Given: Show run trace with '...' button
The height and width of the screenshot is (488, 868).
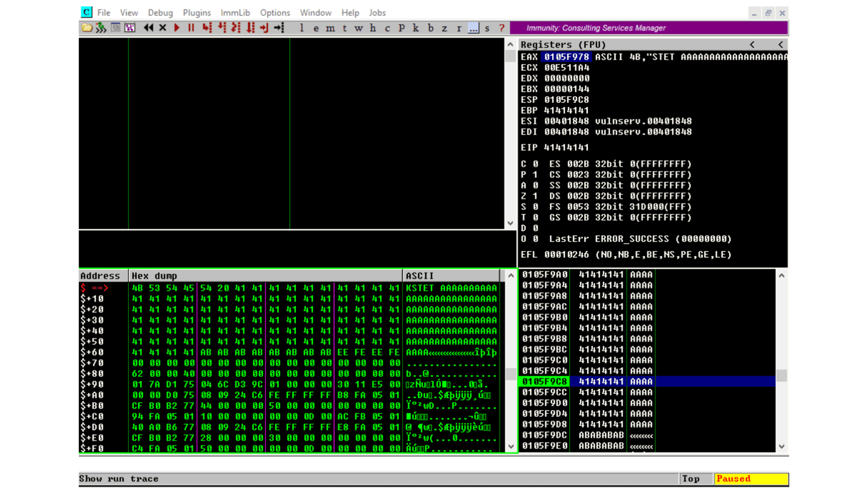Looking at the screenshot, I should [473, 28].
